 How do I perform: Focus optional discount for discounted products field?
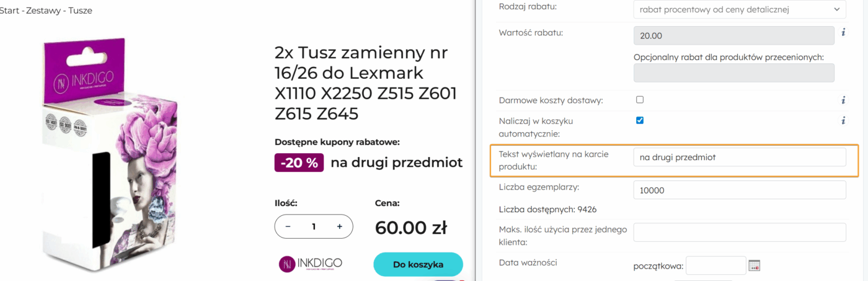pos(733,73)
